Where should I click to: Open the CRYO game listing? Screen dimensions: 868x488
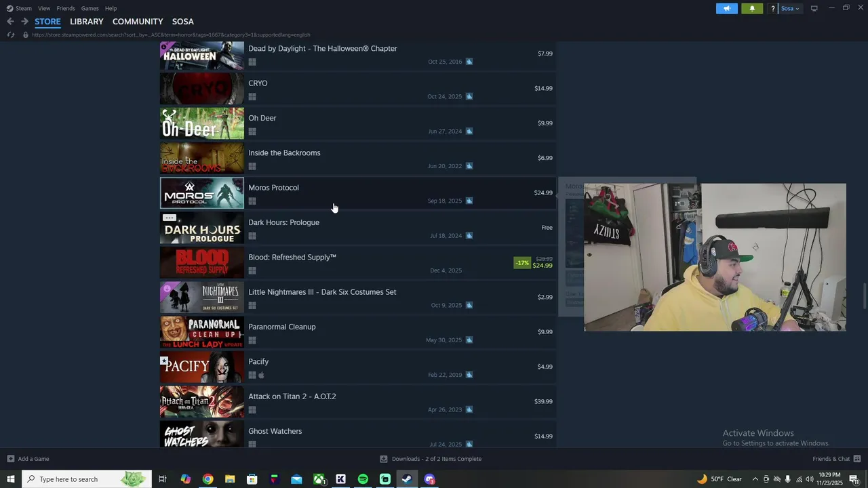click(x=357, y=88)
